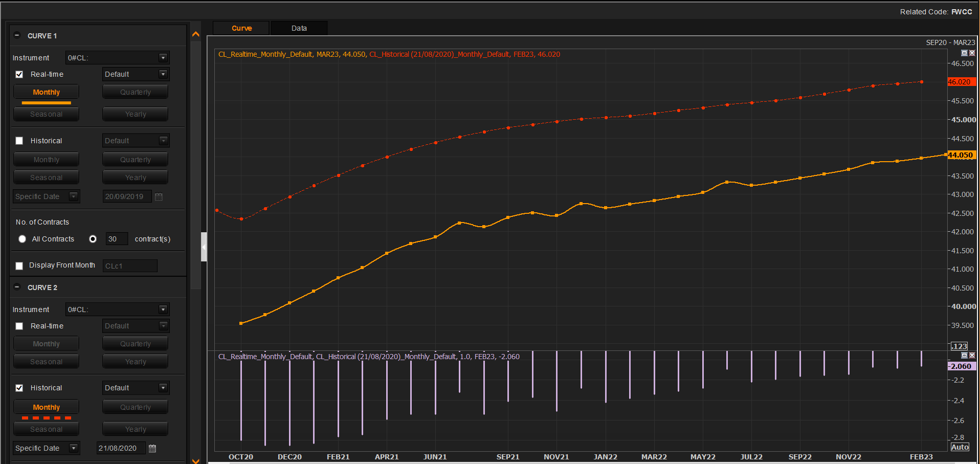Uncheck Curve 1 Real-time checkbox
The image size is (980, 464).
point(19,74)
